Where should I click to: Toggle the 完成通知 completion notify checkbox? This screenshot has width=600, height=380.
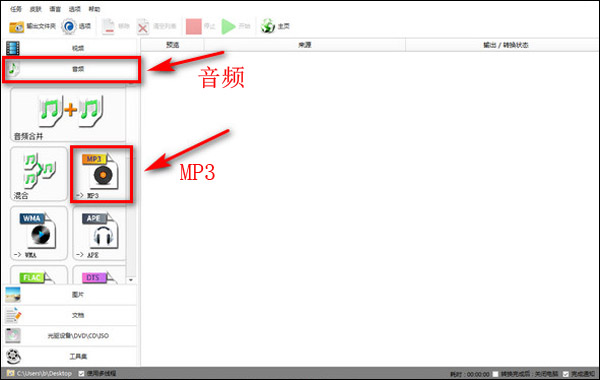click(565, 374)
